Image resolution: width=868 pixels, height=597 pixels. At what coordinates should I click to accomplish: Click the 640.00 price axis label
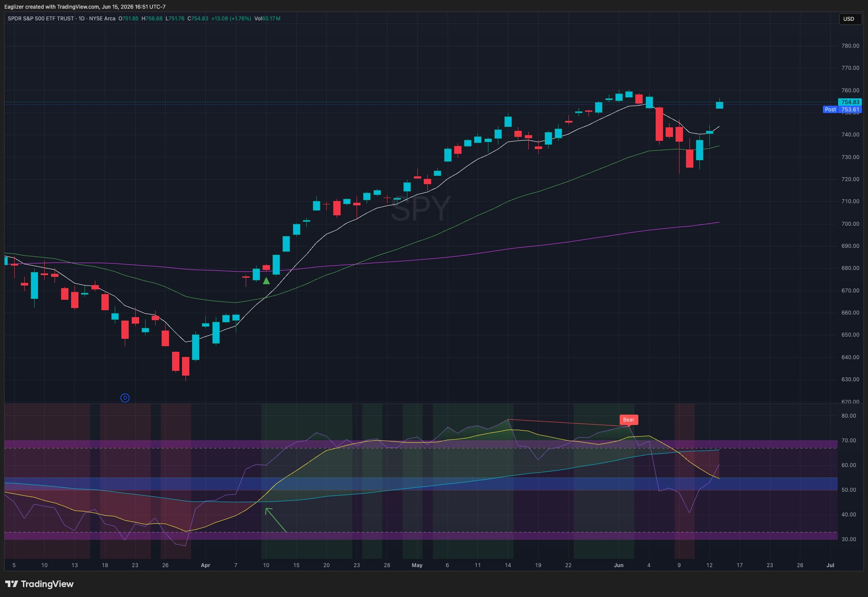pos(850,357)
